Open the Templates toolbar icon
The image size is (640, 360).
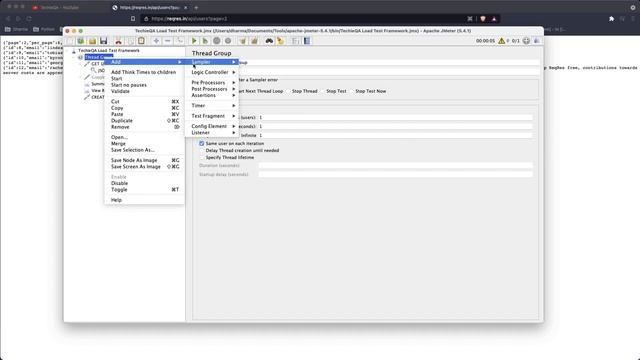point(81,41)
